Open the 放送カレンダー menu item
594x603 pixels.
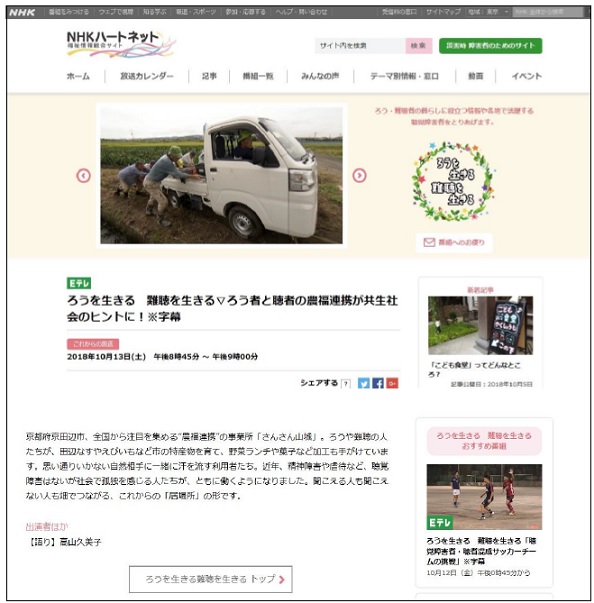[x=147, y=76]
